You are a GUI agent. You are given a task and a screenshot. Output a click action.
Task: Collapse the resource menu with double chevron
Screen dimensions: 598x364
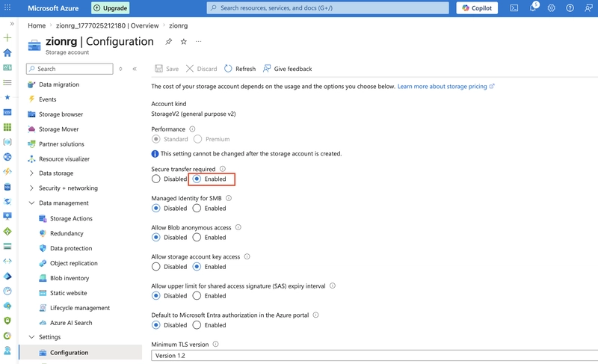pos(135,69)
